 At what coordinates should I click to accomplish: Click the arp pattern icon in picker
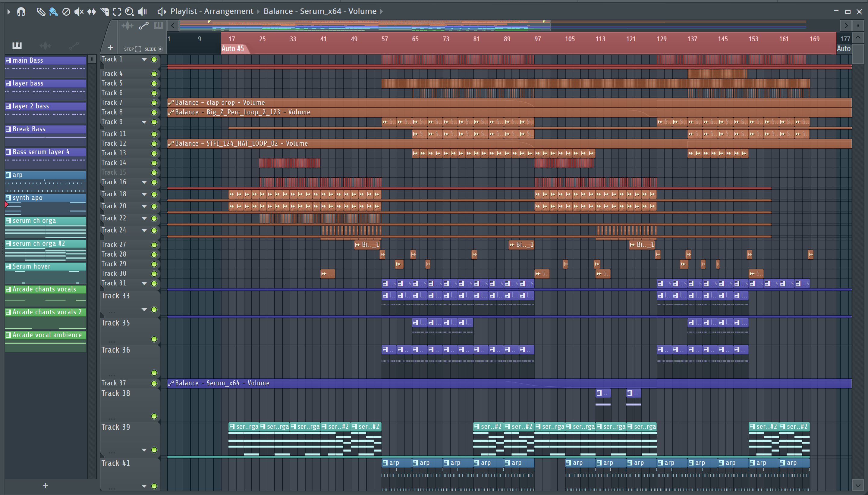coord(8,175)
